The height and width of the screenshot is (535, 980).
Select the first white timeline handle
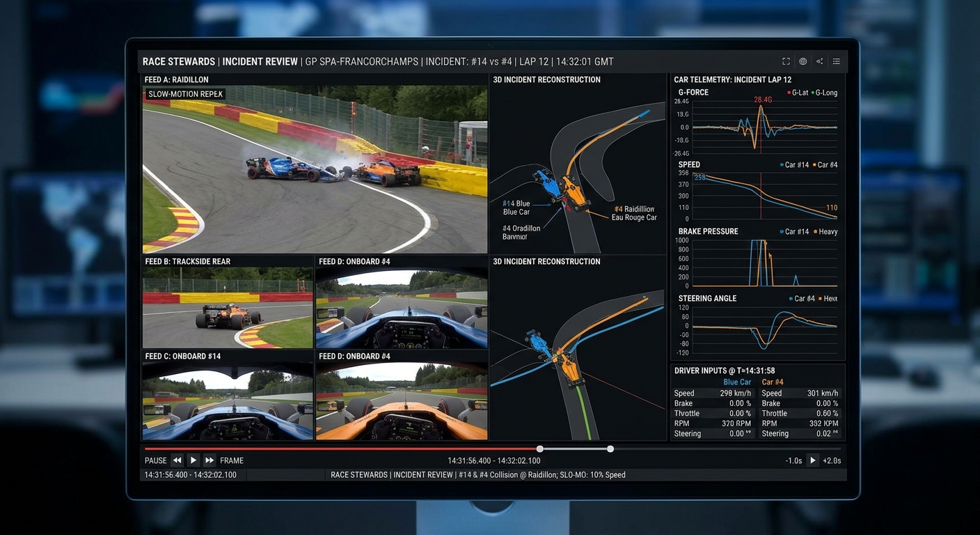pyautogui.click(x=540, y=449)
